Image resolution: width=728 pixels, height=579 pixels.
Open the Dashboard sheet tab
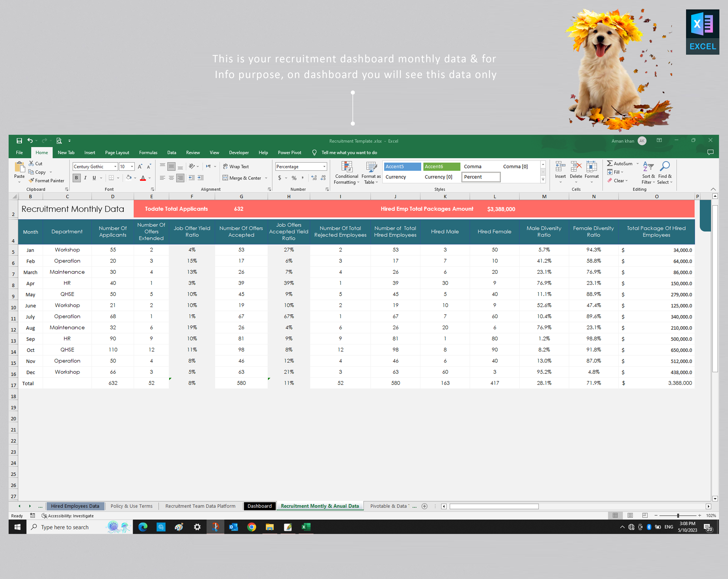pyautogui.click(x=259, y=506)
